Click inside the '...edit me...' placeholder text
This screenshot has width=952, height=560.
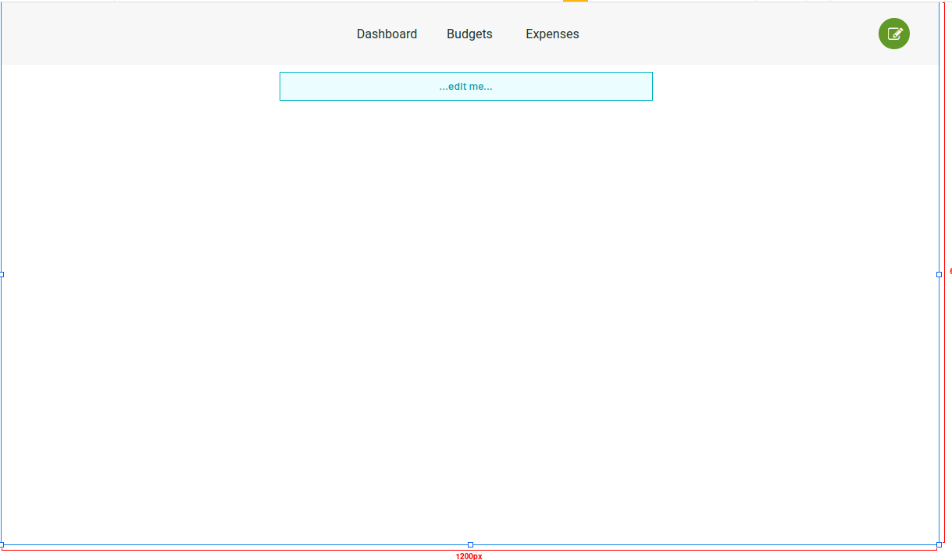(x=466, y=86)
